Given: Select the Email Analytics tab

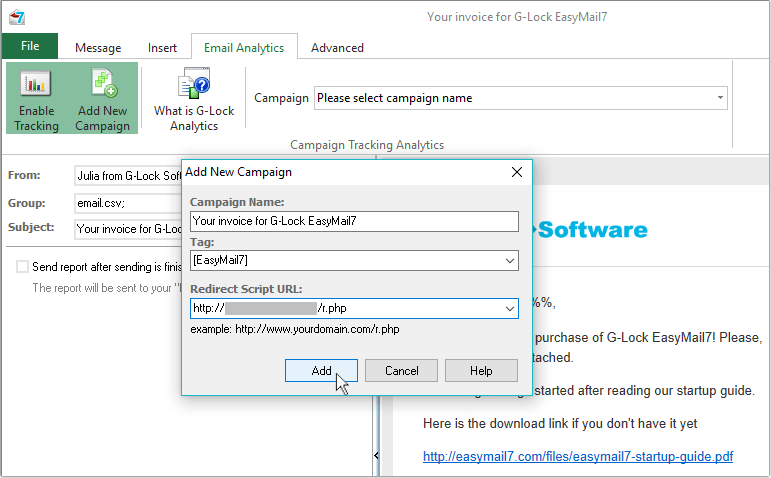Looking at the screenshot, I should click(x=244, y=48).
